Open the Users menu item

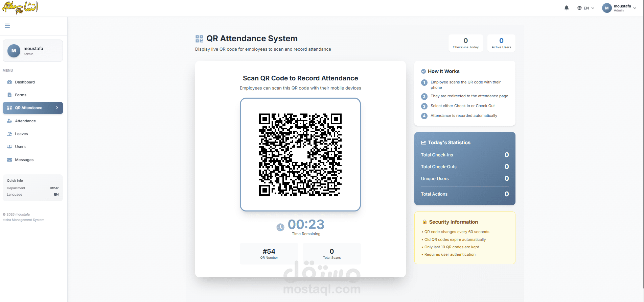(33, 147)
